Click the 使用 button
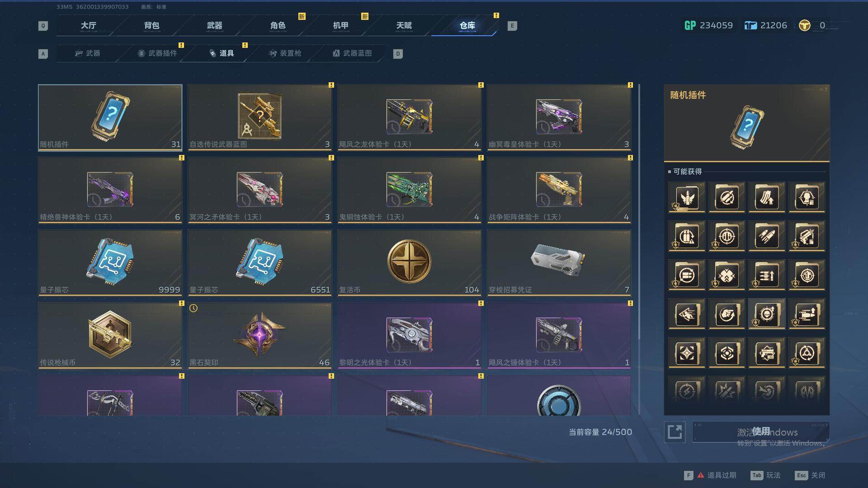The width and height of the screenshot is (868, 488). [761, 432]
